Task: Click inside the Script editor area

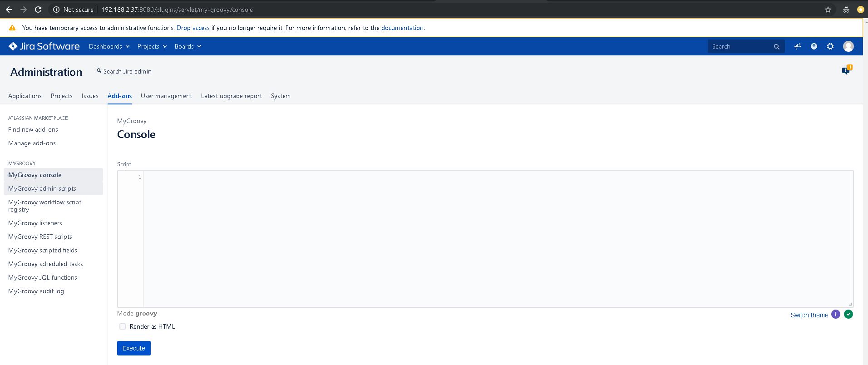Action: [498, 239]
